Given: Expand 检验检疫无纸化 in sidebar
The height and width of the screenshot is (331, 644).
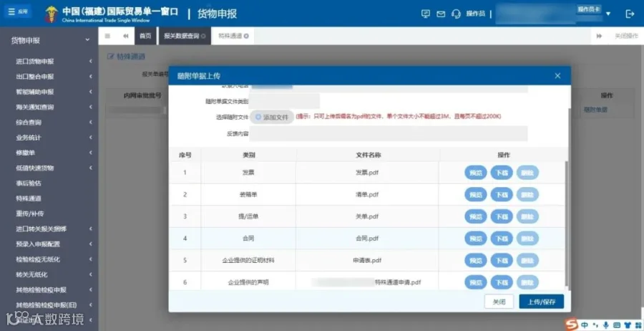Looking at the screenshot, I should [x=49, y=259].
